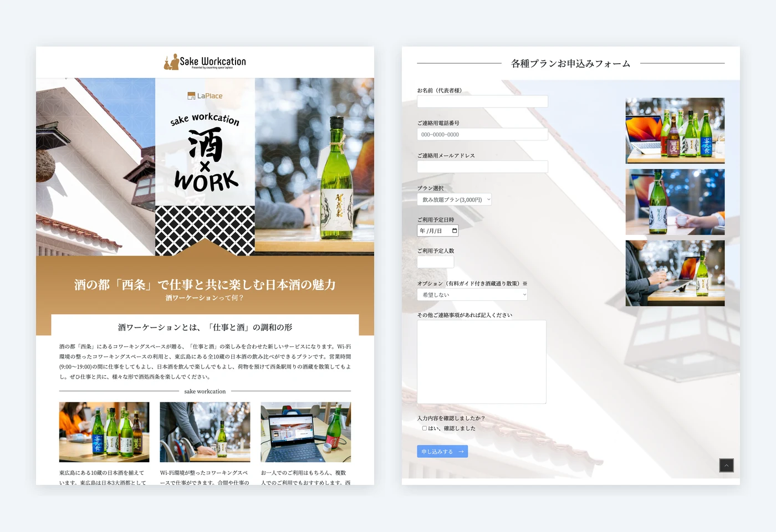The image size is (776, 532).
Task: Click the 各種プランお申込みフォーム title
Action: [x=571, y=64]
